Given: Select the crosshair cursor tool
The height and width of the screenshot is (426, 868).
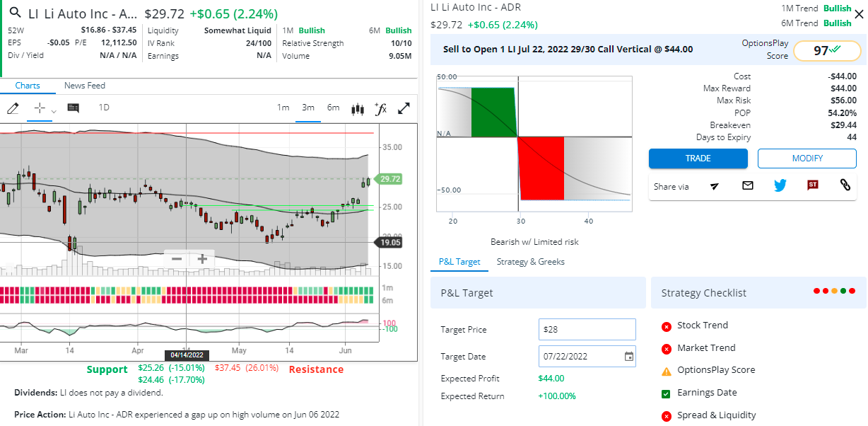Looking at the screenshot, I should [x=40, y=108].
